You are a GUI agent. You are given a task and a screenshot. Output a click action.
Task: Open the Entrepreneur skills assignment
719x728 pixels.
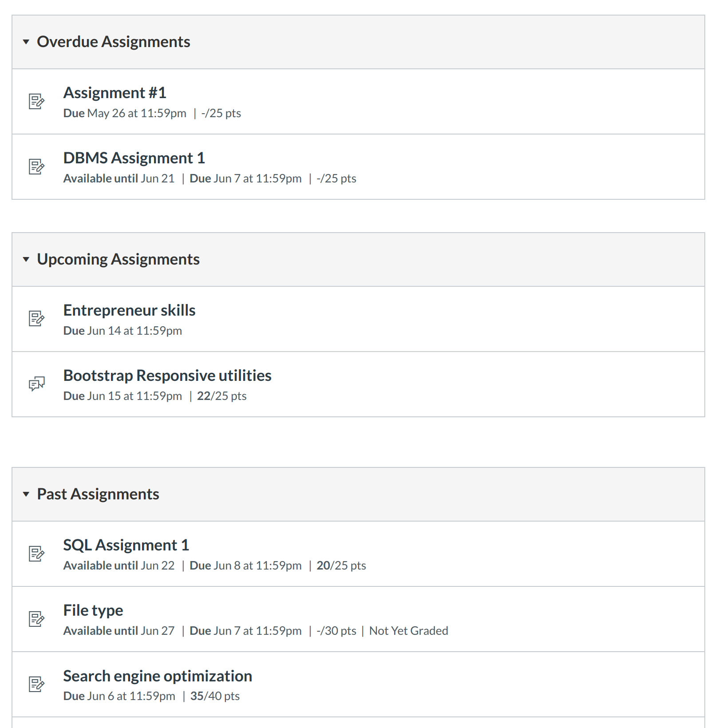point(129,310)
